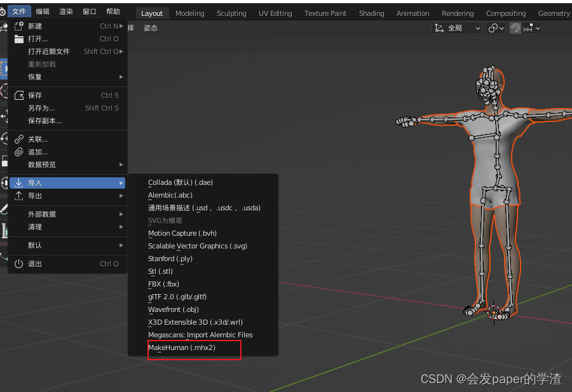Expand the 外部数据 submenu
The image size is (572, 392).
pyautogui.click(x=68, y=214)
